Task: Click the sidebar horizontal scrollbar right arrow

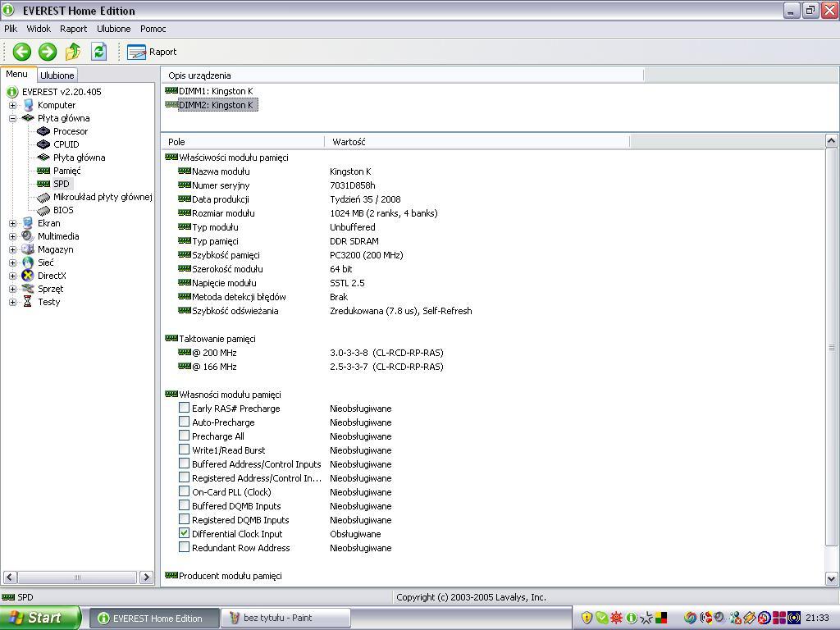Action: pos(146,577)
